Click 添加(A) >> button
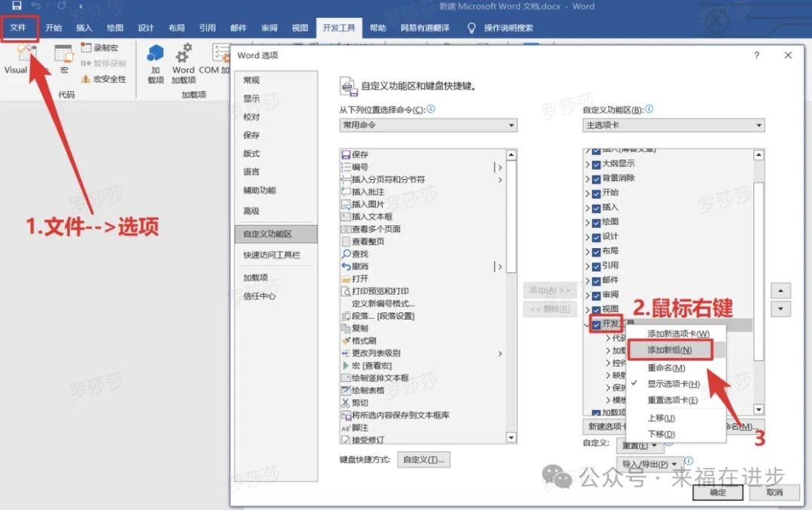 pos(550,290)
